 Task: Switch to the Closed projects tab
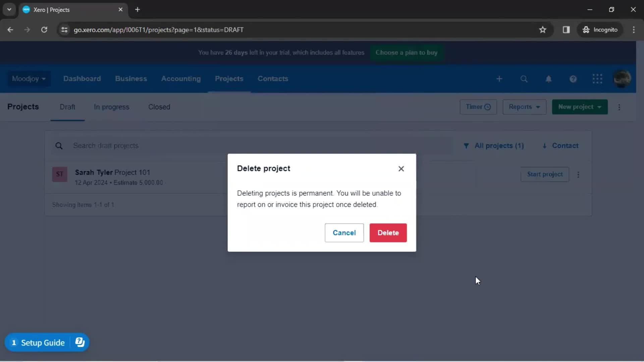(x=159, y=107)
